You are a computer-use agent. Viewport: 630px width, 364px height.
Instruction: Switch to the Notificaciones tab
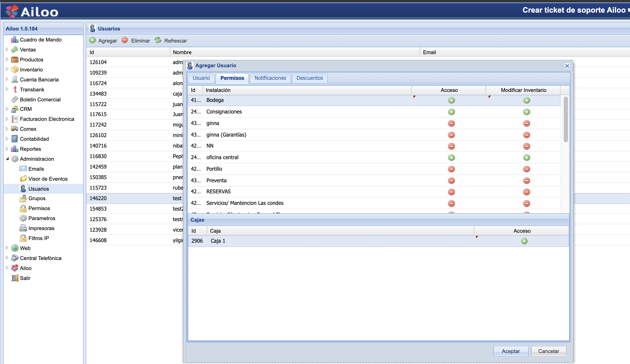(270, 78)
